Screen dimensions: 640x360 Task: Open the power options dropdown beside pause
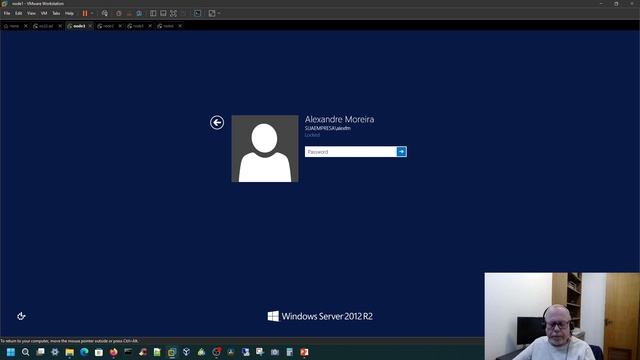tap(92, 13)
